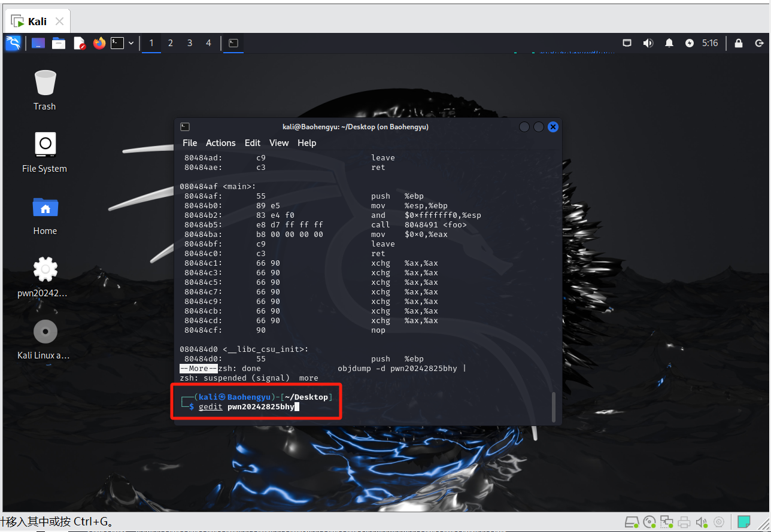Open the wired network status icon
Screen dimensions: 771x532
pyautogui.click(x=627, y=43)
